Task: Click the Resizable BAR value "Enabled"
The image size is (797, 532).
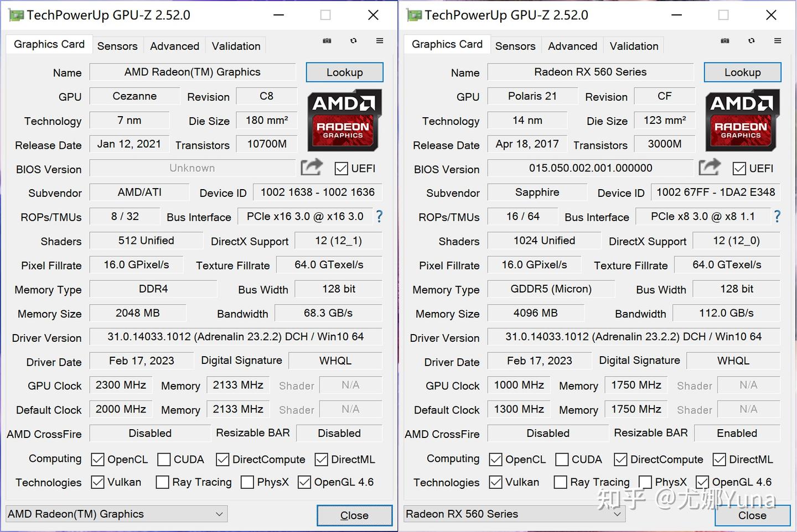Action: 737,433
